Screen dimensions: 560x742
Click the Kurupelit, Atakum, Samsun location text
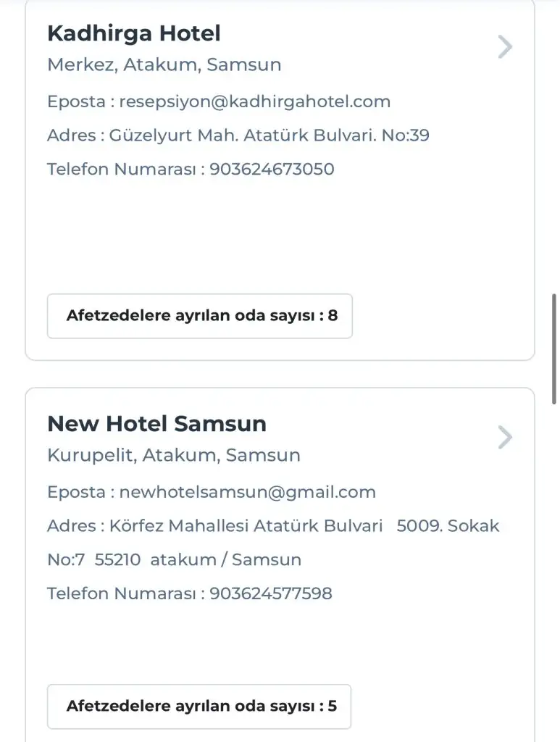[173, 455]
